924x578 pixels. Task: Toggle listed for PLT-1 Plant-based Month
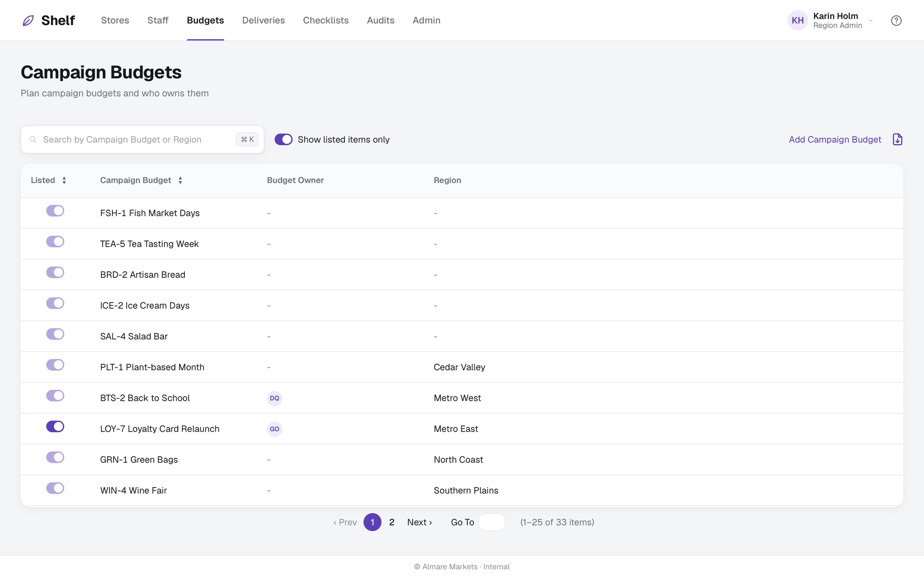click(x=55, y=365)
